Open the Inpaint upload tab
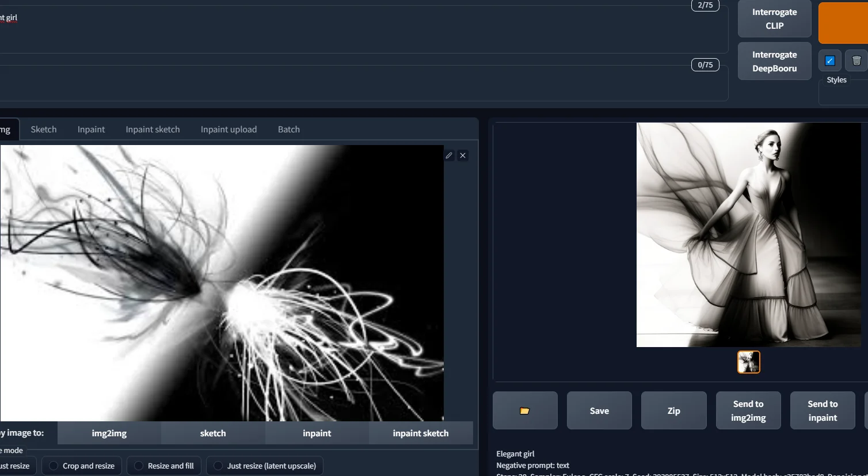Screen dimensions: 868x476 point(229,130)
